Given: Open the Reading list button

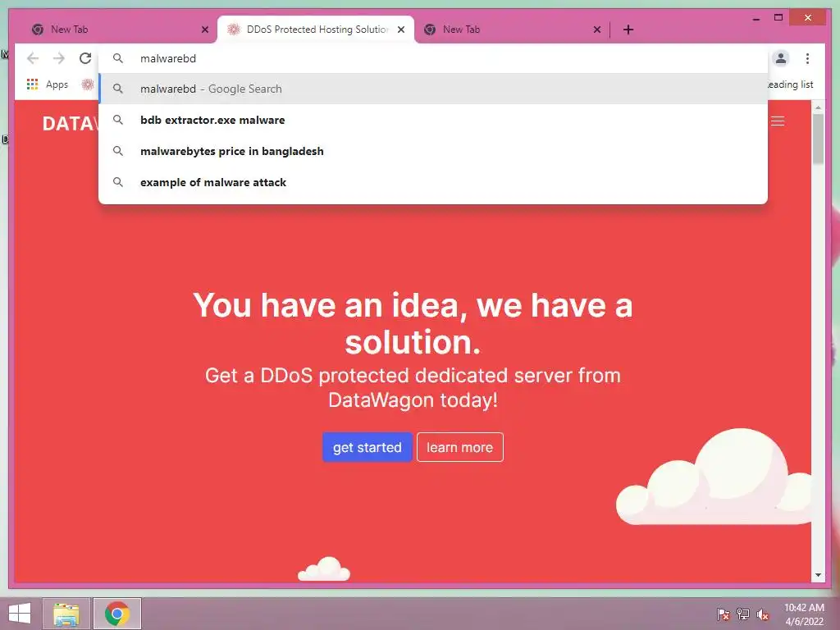Looking at the screenshot, I should coord(791,84).
